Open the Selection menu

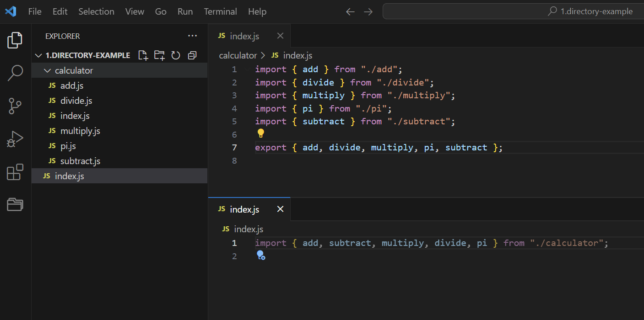pos(96,11)
